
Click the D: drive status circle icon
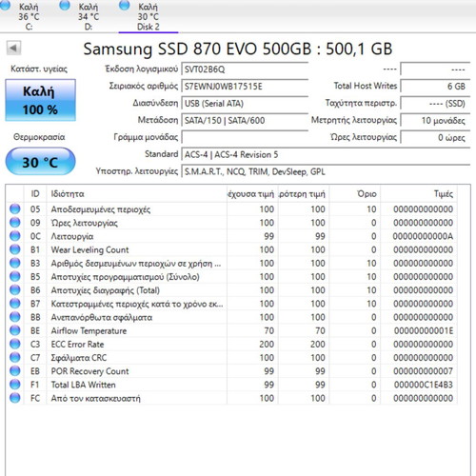[65, 6]
